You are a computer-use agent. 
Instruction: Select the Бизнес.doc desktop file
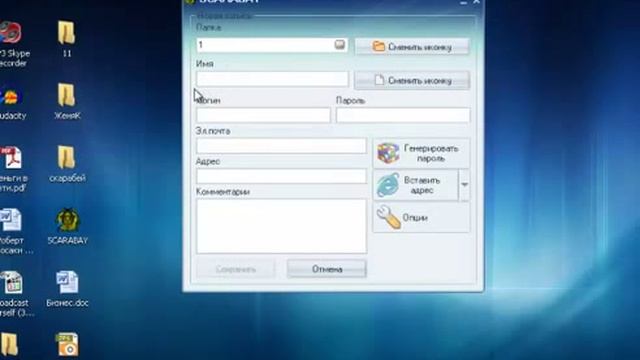pyautogui.click(x=67, y=289)
